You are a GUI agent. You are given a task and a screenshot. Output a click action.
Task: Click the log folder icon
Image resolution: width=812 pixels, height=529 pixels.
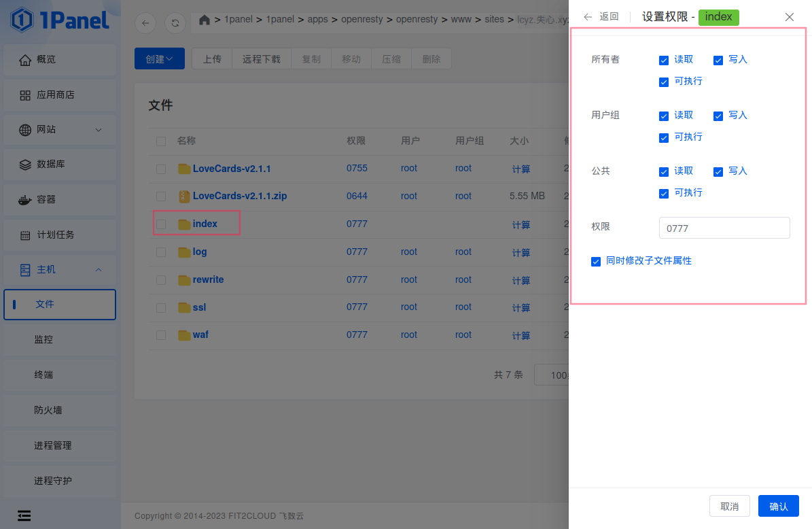pos(184,252)
